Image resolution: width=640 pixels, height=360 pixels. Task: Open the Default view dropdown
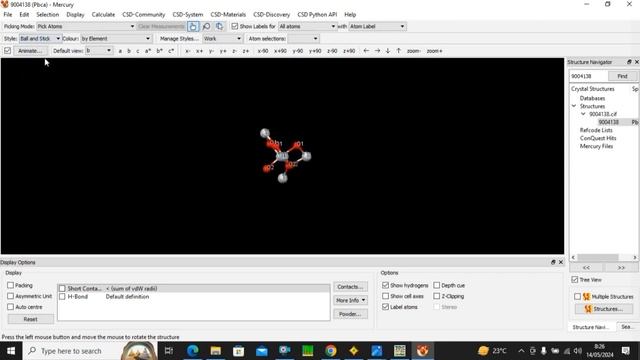pyautogui.click(x=98, y=51)
